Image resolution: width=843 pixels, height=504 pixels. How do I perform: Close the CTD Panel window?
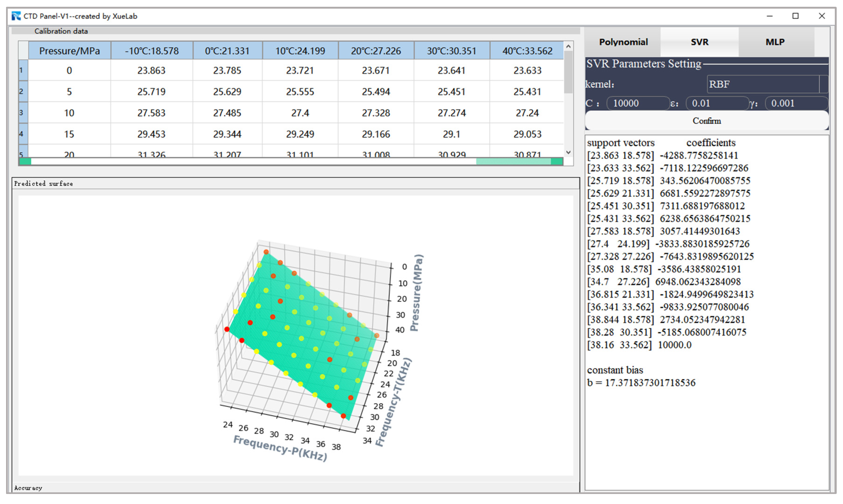[x=822, y=16]
